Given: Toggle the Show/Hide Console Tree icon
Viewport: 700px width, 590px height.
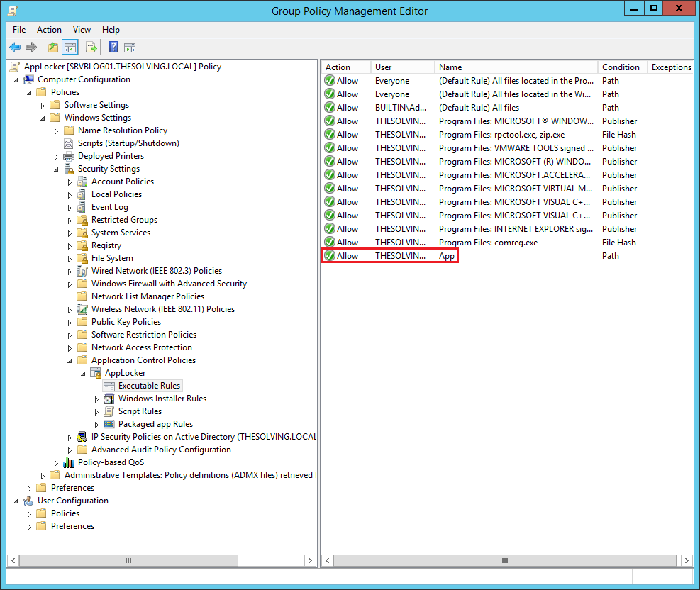Looking at the screenshot, I should [x=70, y=47].
